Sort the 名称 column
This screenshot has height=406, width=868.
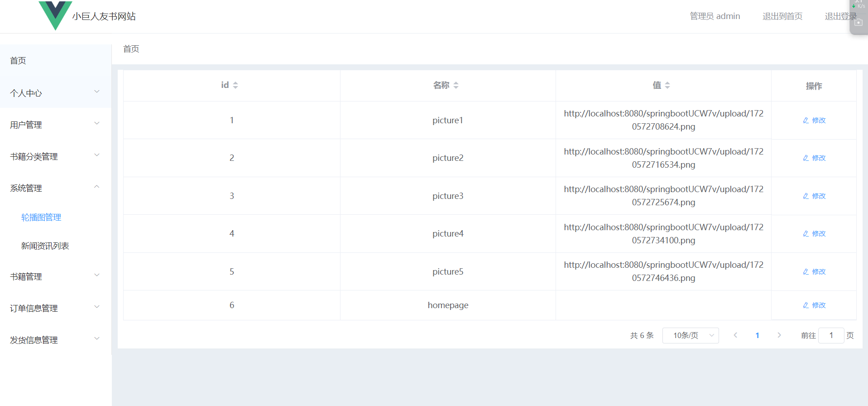(x=456, y=85)
